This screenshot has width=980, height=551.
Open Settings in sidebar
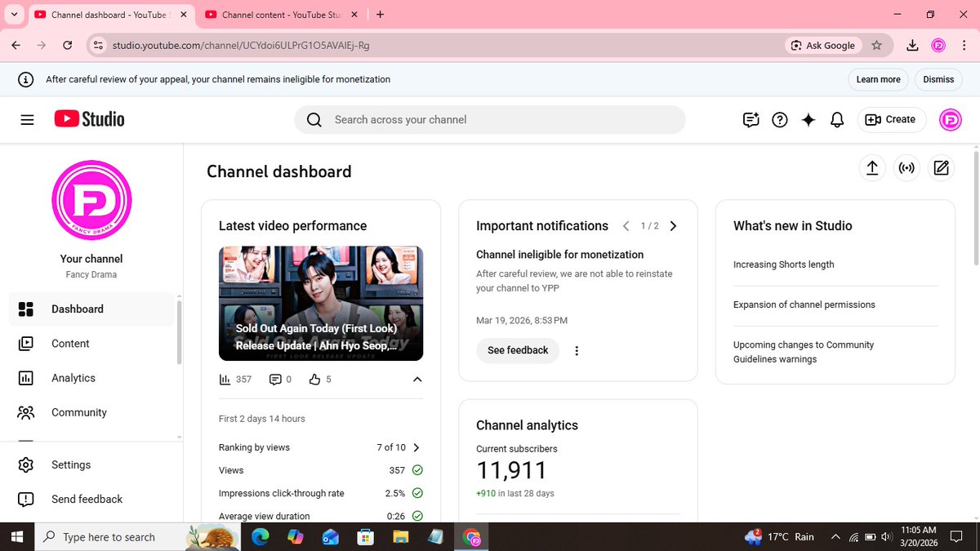[91, 464]
